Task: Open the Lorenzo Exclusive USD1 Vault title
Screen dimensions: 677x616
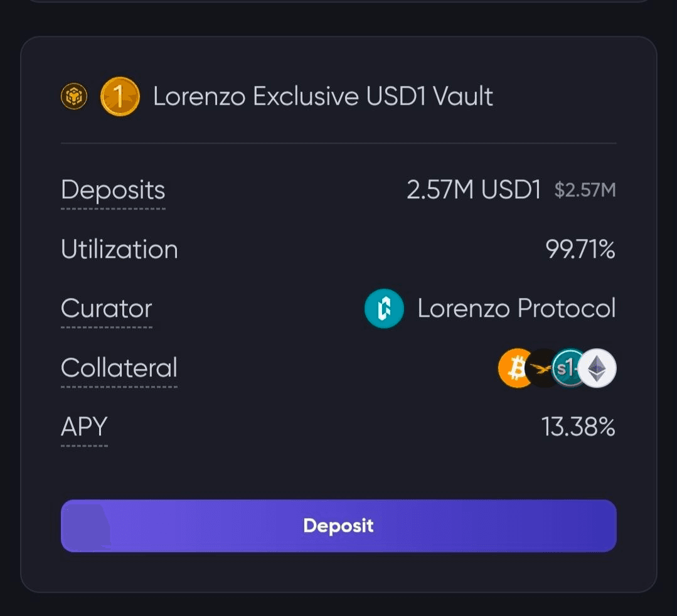Action: [x=323, y=96]
